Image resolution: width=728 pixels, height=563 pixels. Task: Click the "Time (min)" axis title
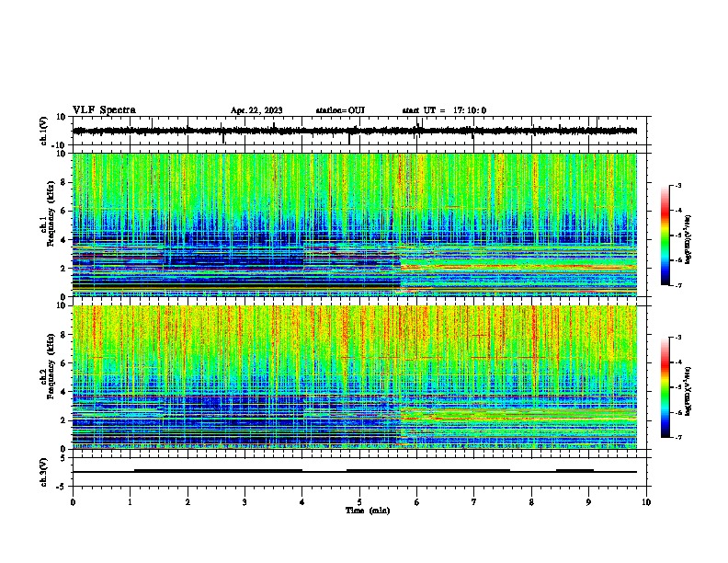coord(368,511)
